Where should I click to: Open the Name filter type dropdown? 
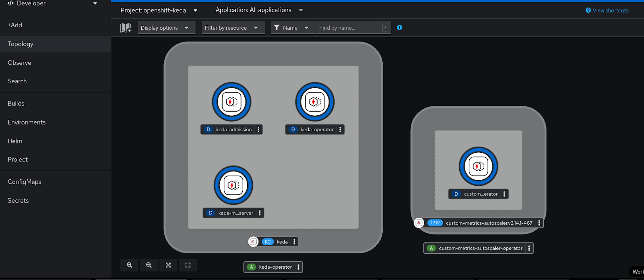point(292,28)
